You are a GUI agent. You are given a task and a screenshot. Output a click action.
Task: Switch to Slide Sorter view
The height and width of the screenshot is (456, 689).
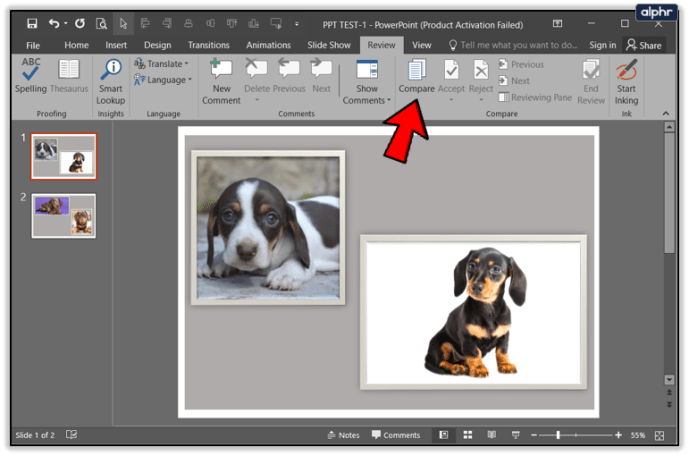(467, 436)
